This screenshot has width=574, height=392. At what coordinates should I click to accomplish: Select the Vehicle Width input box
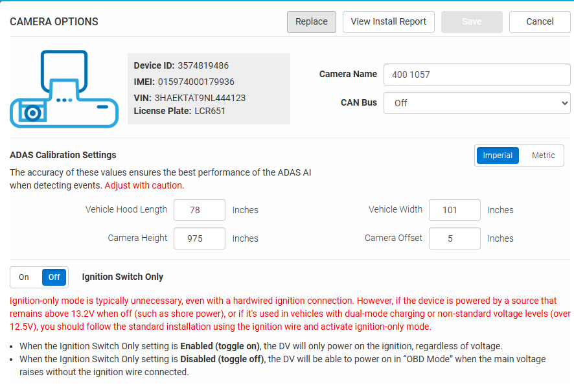tap(454, 210)
